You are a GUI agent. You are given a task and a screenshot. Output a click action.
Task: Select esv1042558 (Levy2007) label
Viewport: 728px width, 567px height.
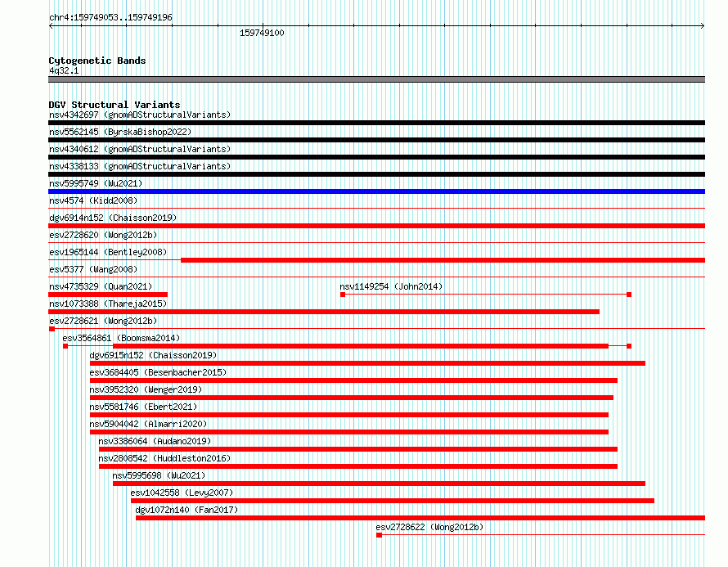tap(182, 493)
